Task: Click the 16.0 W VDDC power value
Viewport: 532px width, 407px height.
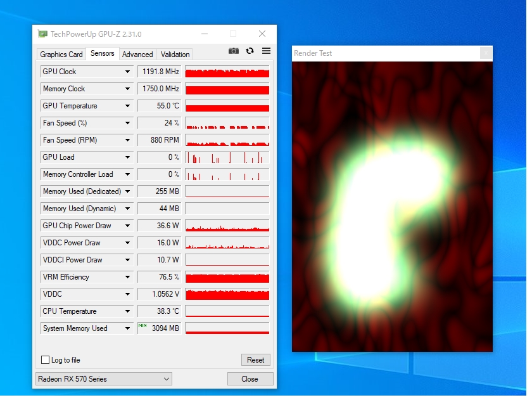Action: [x=160, y=243]
